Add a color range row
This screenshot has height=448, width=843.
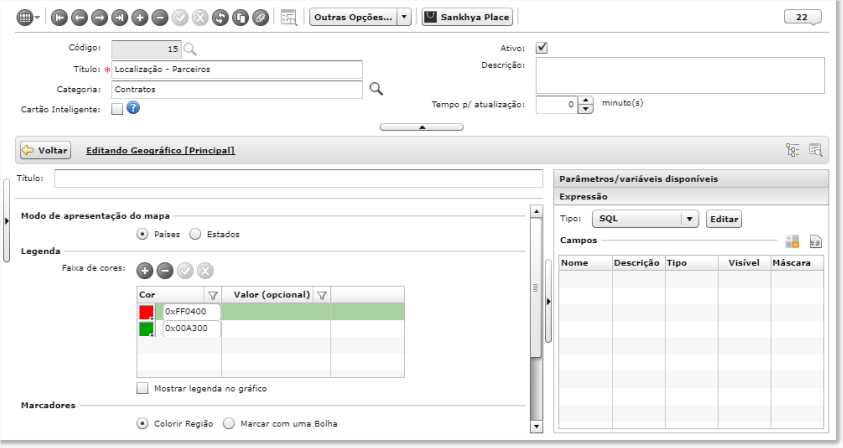(145, 271)
